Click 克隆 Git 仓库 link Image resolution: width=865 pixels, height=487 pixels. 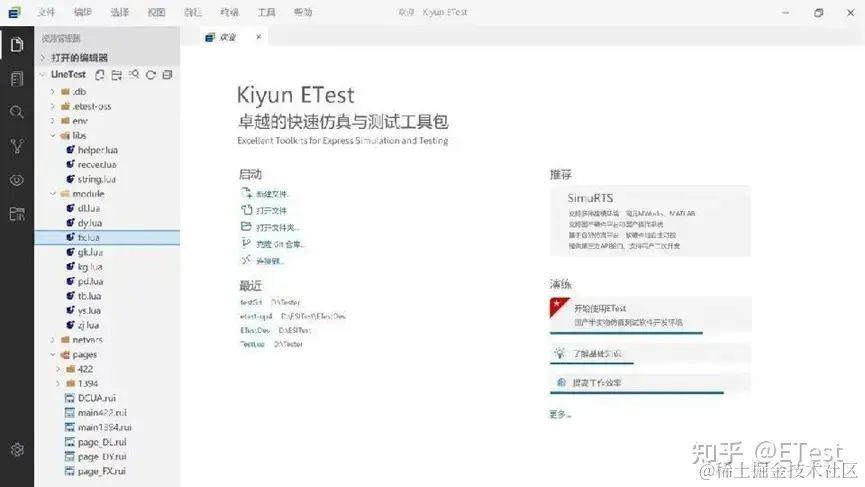coord(281,244)
